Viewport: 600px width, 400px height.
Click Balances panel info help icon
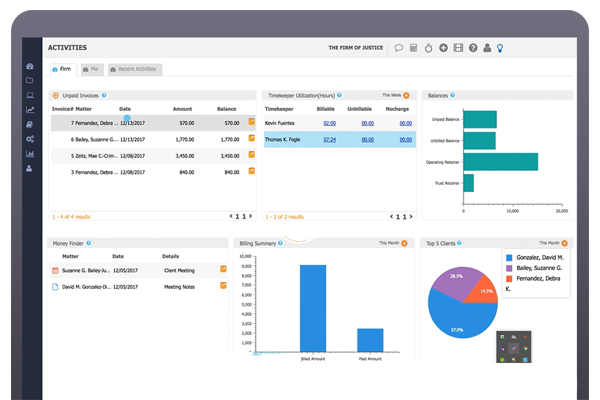[x=453, y=95]
